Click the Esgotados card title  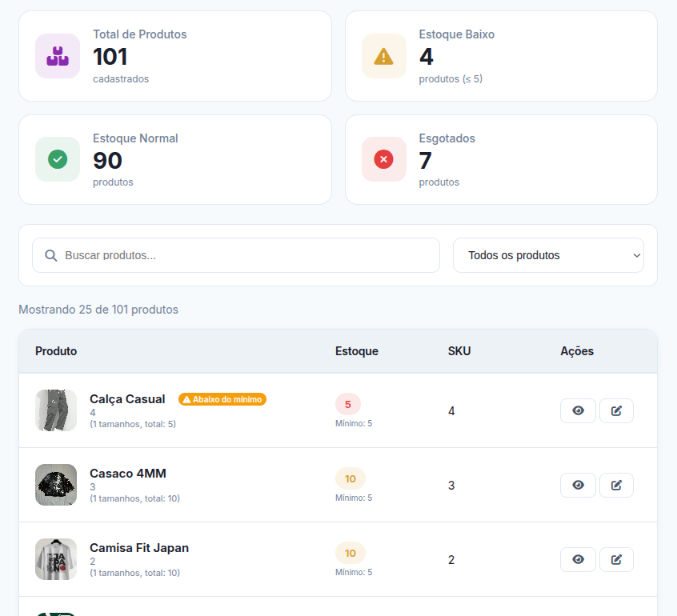tap(447, 138)
